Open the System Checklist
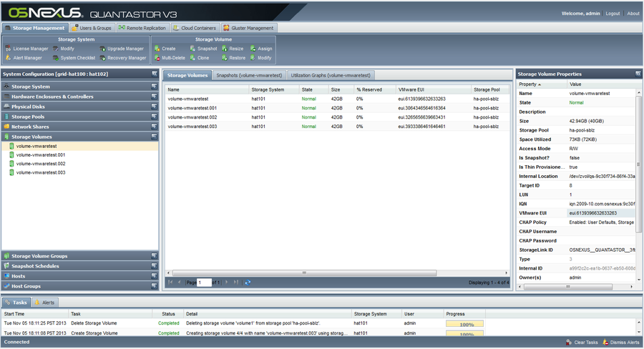 click(74, 58)
